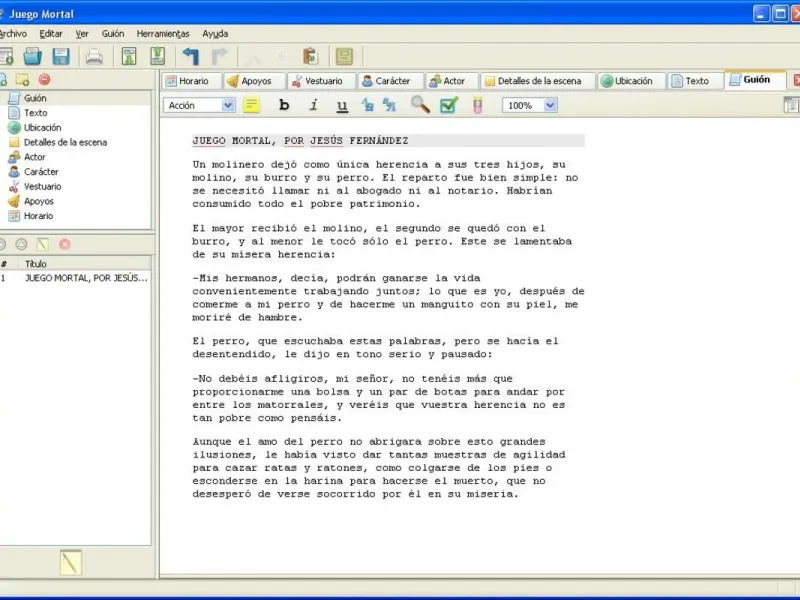Switch to the Apoyos tab
The image size is (800, 600).
(x=255, y=81)
